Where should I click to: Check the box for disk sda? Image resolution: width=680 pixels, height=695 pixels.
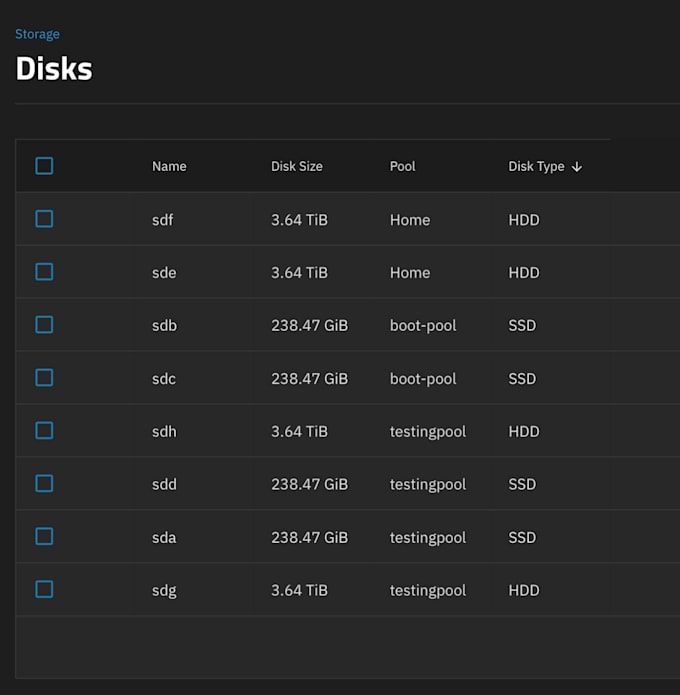44,537
